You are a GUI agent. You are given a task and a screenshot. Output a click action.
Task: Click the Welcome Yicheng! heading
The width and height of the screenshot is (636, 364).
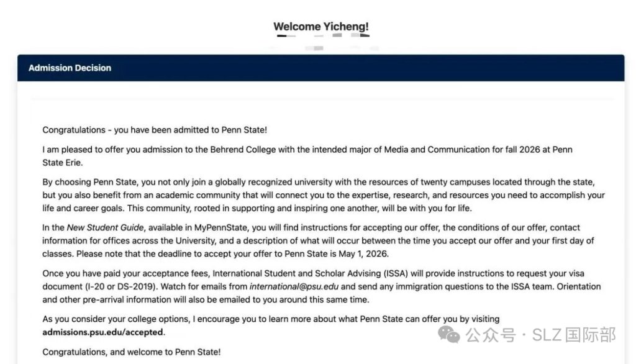click(x=321, y=27)
